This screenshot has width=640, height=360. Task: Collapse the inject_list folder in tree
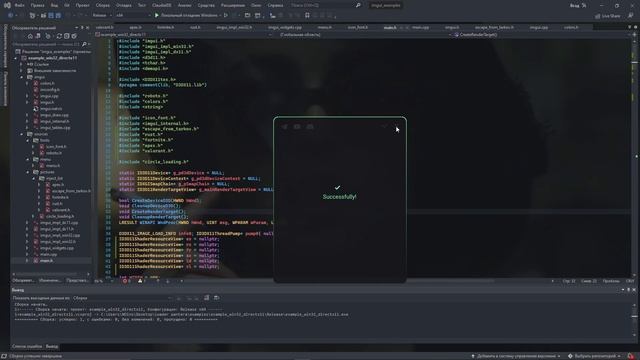(34, 178)
